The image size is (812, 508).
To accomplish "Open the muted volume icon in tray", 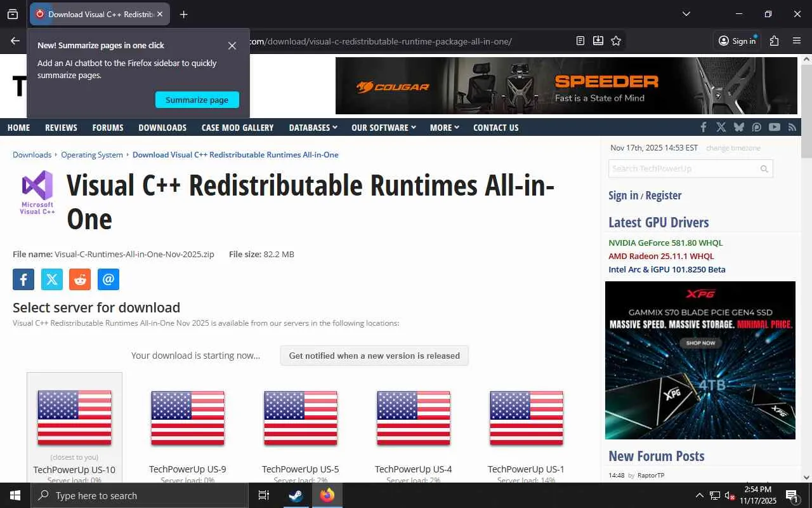I will click(730, 495).
